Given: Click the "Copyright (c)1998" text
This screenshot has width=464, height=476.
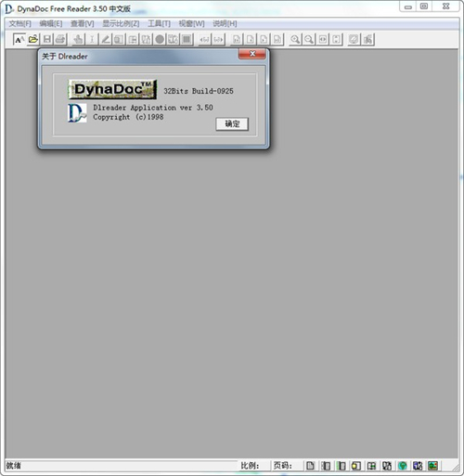Looking at the screenshot, I should click(x=128, y=117).
